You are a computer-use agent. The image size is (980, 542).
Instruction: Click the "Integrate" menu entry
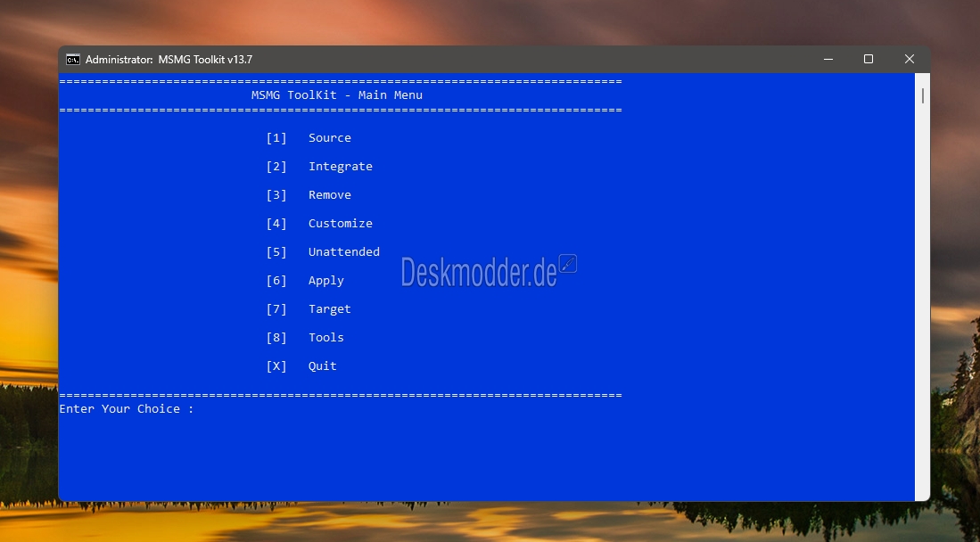tap(340, 167)
